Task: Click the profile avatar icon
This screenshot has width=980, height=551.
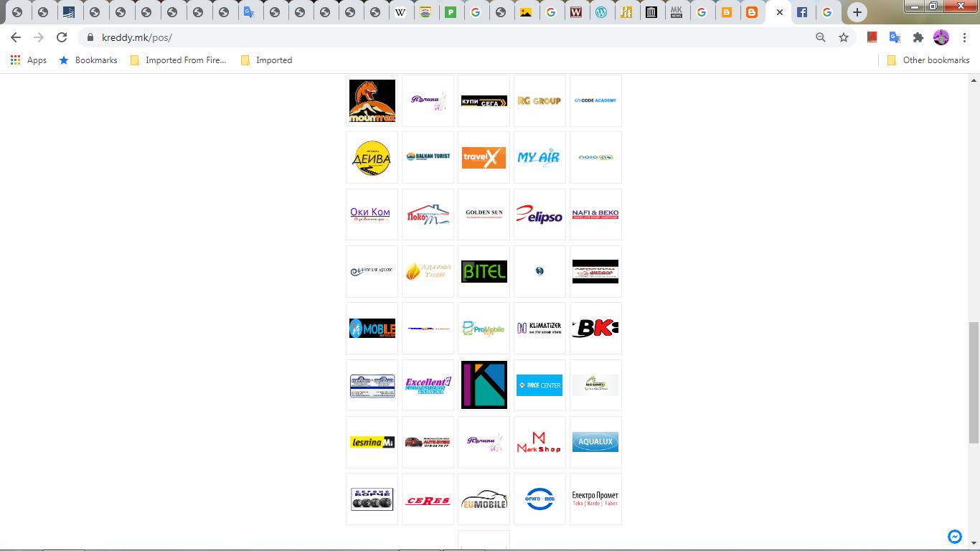Action: (x=941, y=37)
